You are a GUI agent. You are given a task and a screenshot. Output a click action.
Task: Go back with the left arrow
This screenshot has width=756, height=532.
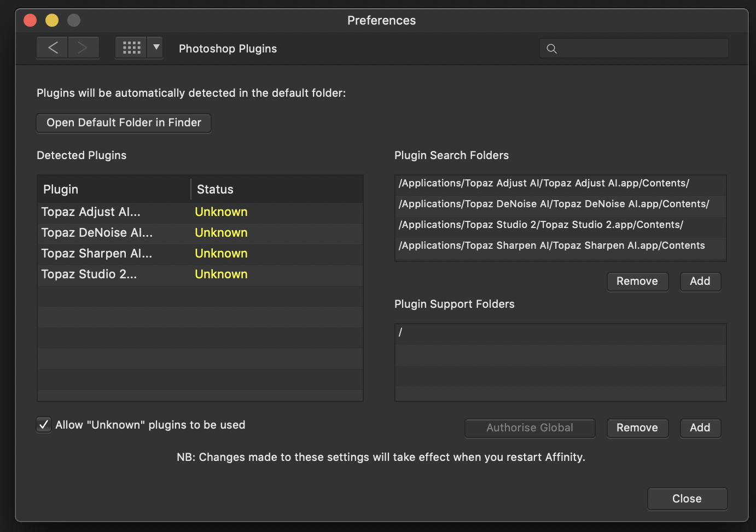[x=53, y=48]
